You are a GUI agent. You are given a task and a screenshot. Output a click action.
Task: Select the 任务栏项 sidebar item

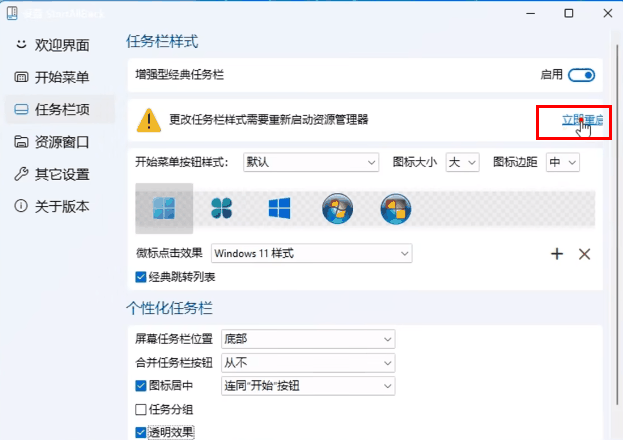[60, 109]
